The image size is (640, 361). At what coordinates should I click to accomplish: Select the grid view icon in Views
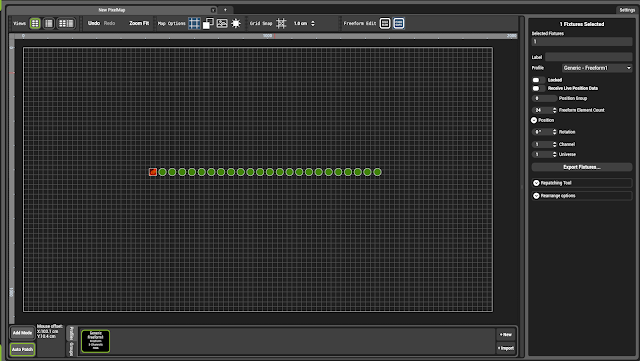(35, 23)
